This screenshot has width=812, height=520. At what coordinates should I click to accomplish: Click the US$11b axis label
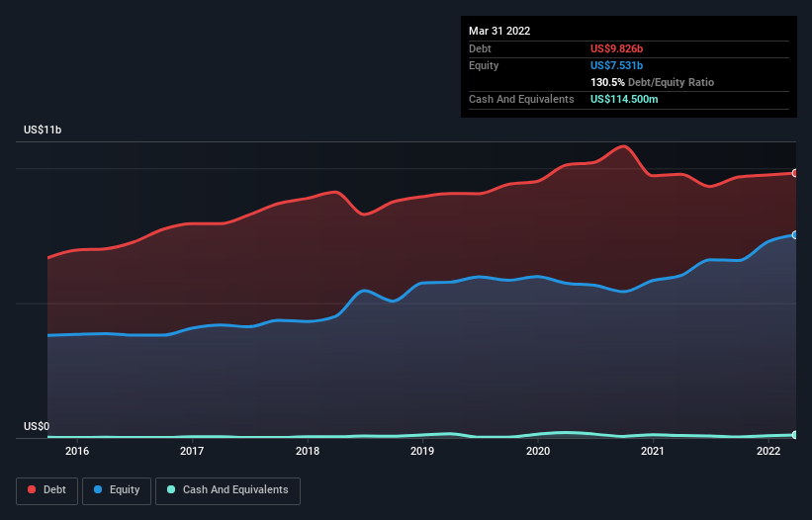(43, 130)
